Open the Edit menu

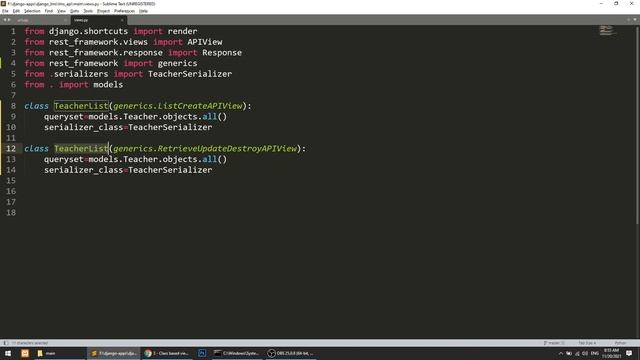[16, 11]
